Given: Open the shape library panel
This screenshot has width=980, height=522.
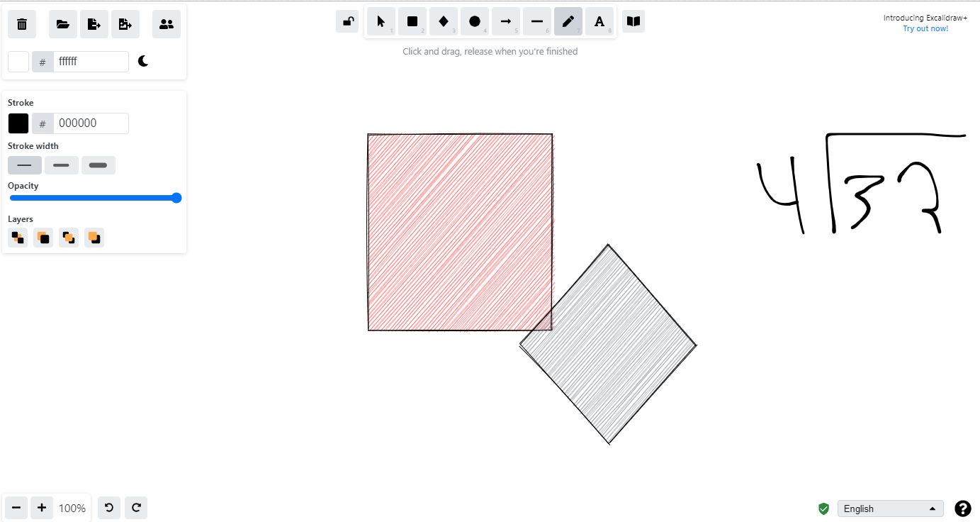Looking at the screenshot, I should 633,21.
